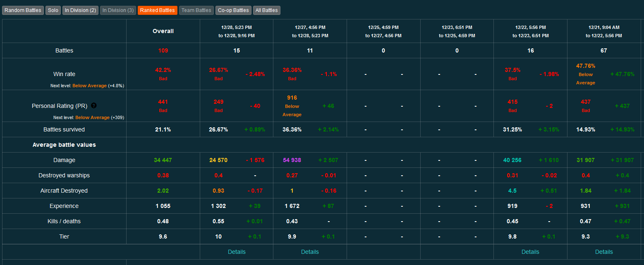The image size is (644, 265).
Task: Open Details for the 12/28 5:23 PM session
Action: click(237, 252)
